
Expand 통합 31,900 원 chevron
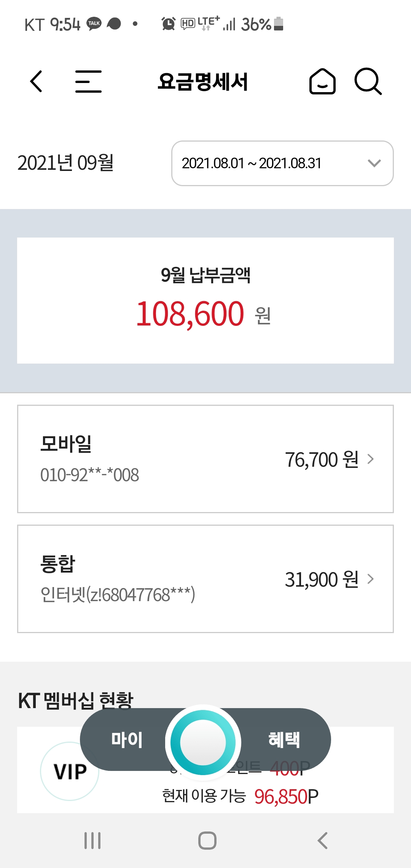click(x=370, y=579)
